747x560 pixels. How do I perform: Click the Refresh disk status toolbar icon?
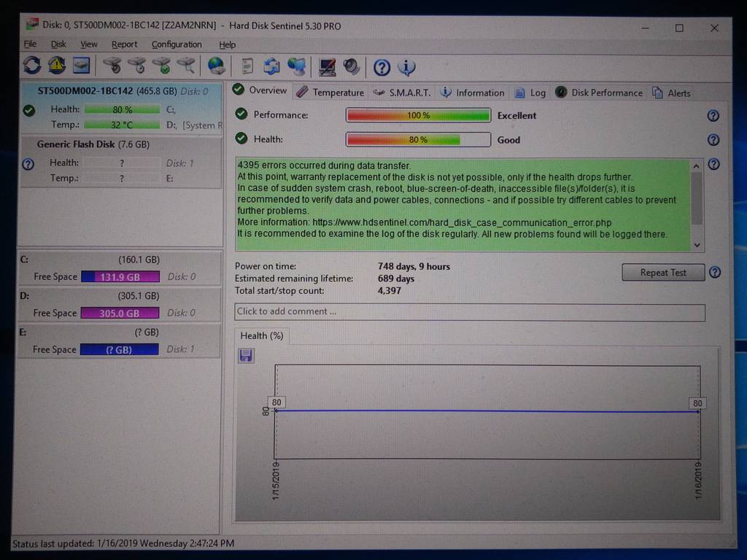coord(32,65)
